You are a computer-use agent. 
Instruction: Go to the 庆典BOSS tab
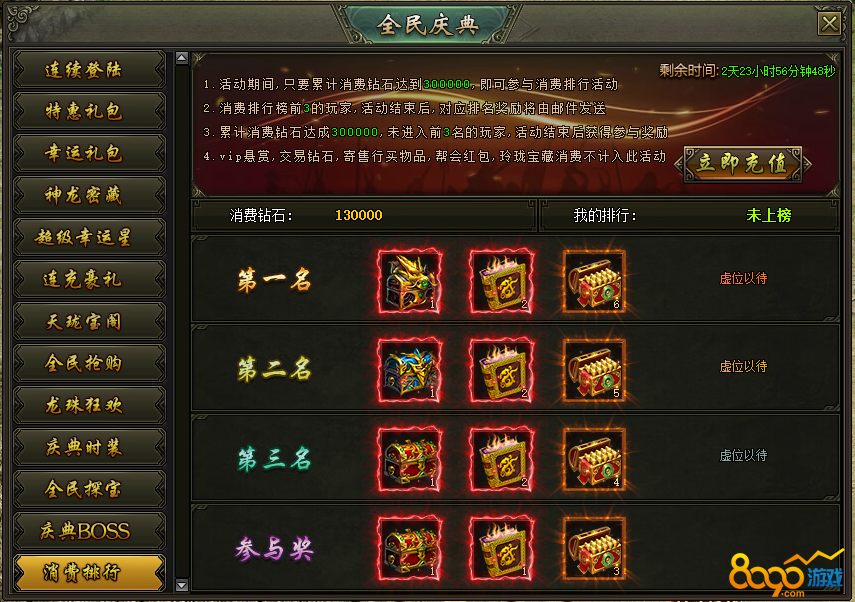tap(89, 531)
